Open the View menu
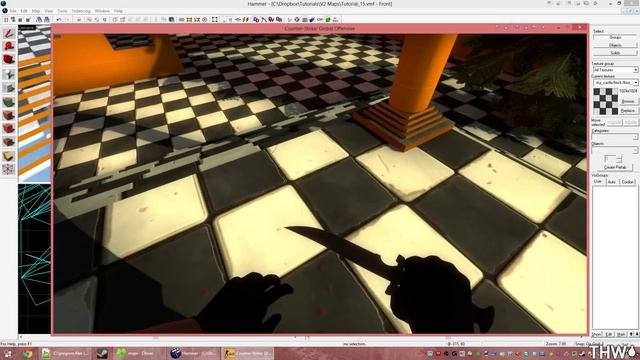The width and height of the screenshot is (640, 360). [49, 11]
